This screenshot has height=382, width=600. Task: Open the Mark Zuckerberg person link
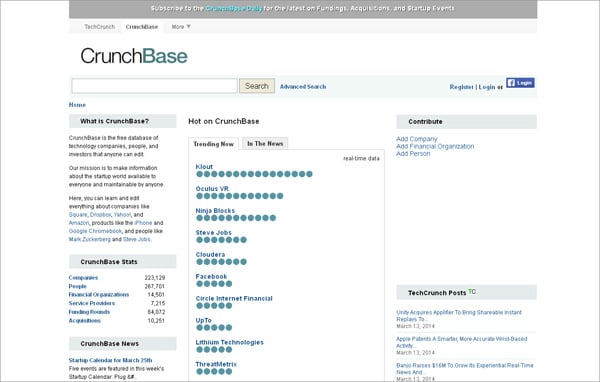click(90, 239)
